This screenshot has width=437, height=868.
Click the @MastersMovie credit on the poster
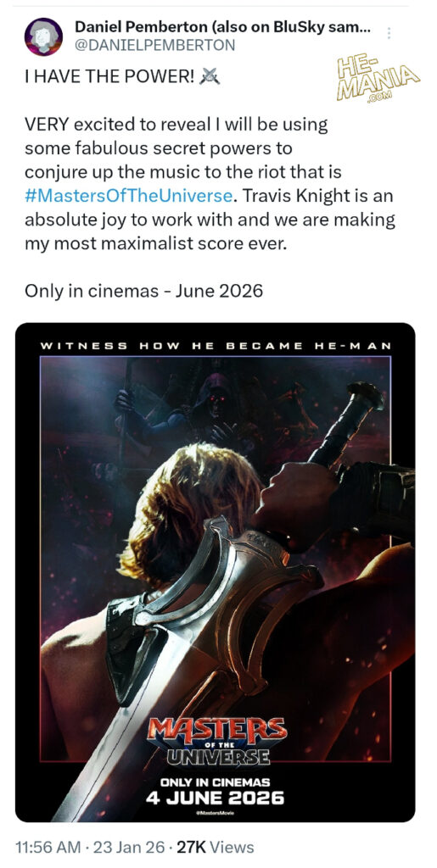pos(215,813)
